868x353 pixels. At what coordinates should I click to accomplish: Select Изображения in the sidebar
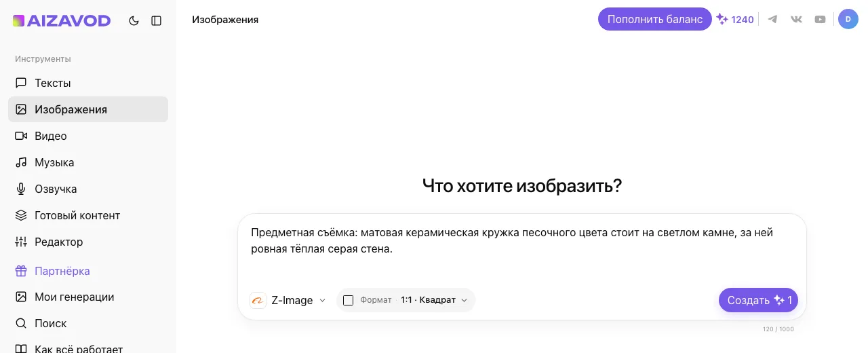[88, 109]
